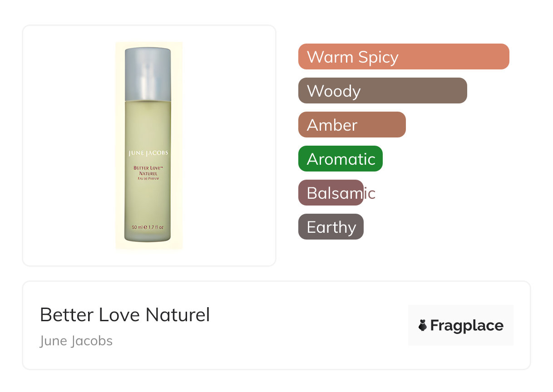Screen dimensions: 553x392
Task: Pick the green Aromatic accord bar
Action: [341, 159]
